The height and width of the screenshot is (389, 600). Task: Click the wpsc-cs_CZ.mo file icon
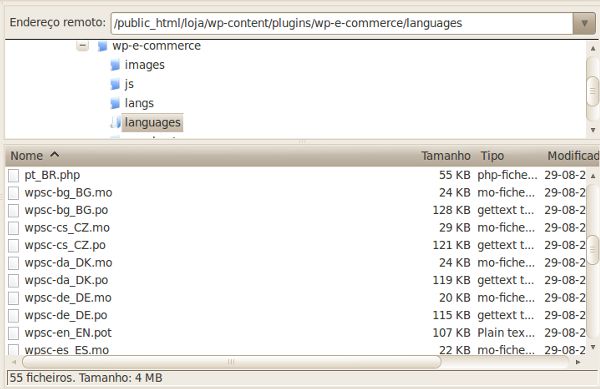(x=13, y=228)
